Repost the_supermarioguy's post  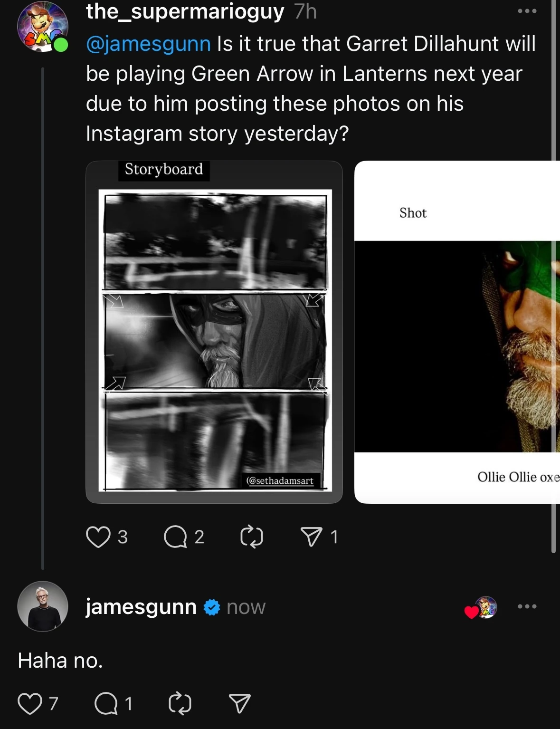(x=252, y=537)
